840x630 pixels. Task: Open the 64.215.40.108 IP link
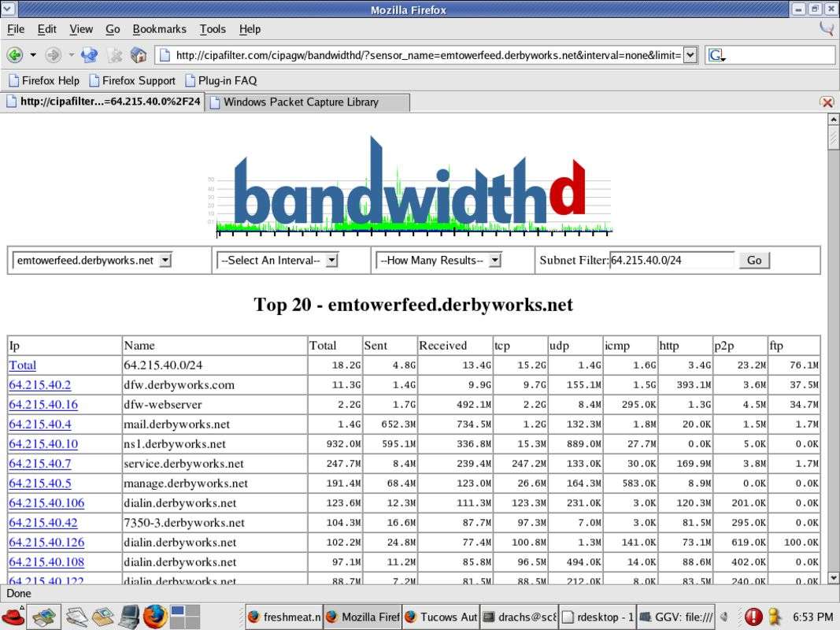[x=46, y=562]
